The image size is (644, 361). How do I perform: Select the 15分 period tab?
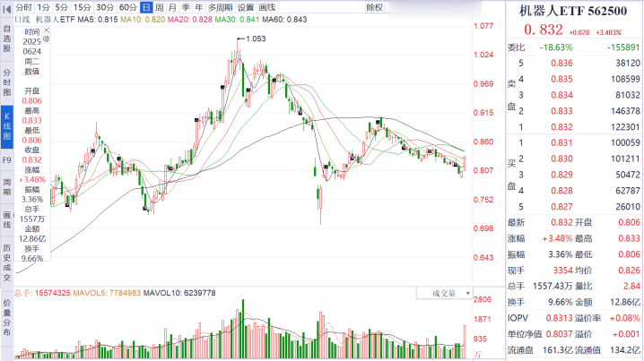(x=82, y=7)
